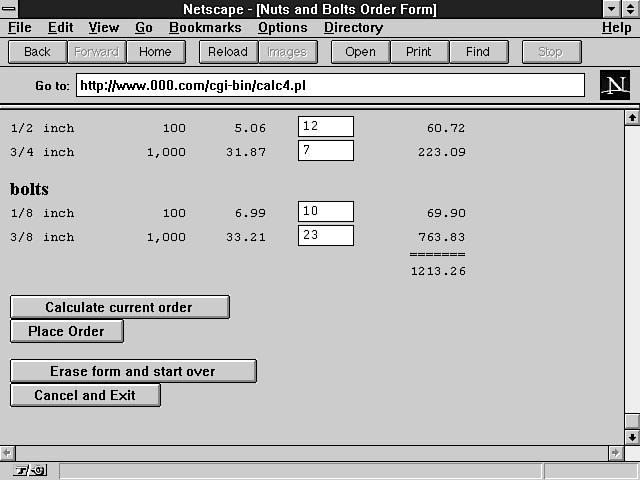The width and height of the screenshot is (640, 480).
Task: Click the vertical scrollbar down arrow
Action: 631,437
